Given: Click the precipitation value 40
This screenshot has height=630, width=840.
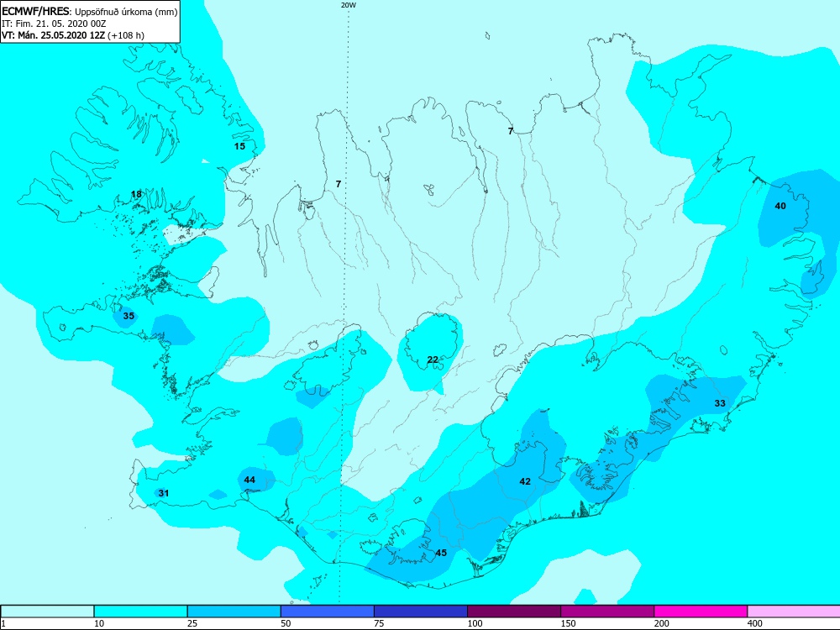Looking at the screenshot, I should pyautogui.click(x=780, y=206).
